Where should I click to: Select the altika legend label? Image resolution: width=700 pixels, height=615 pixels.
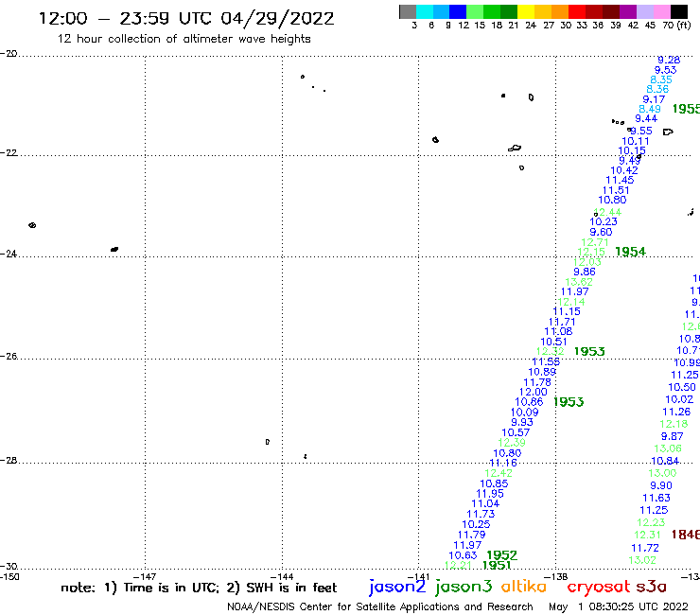(524, 587)
